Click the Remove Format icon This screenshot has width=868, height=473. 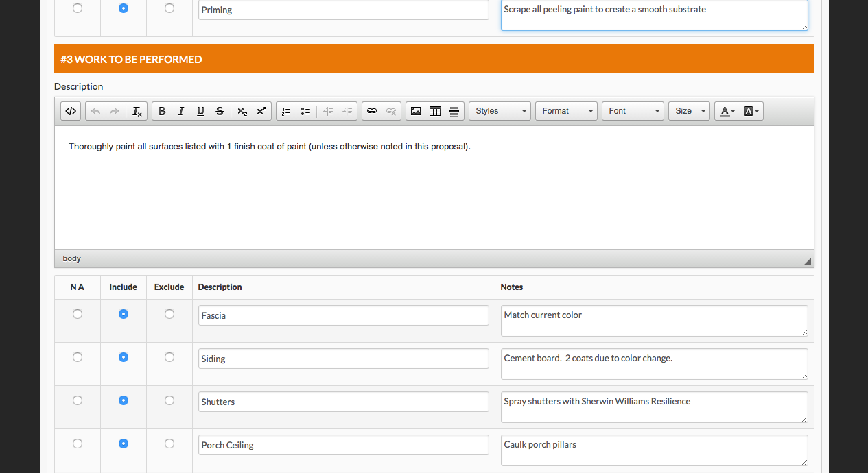point(137,111)
